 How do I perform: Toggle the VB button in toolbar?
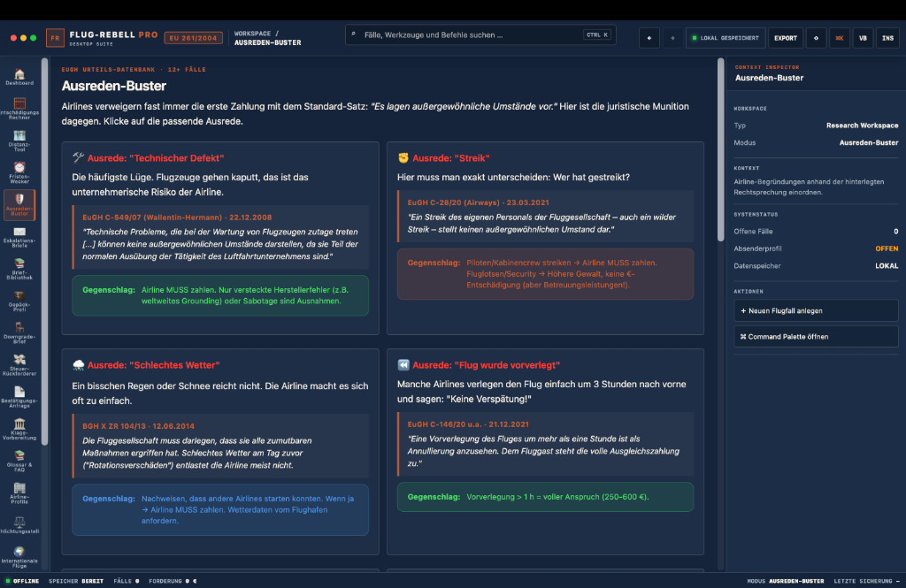click(x=863, y=38)
